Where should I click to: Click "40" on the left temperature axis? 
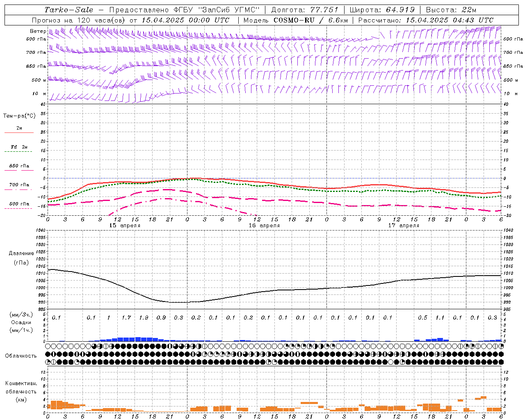tap(42, 104)
